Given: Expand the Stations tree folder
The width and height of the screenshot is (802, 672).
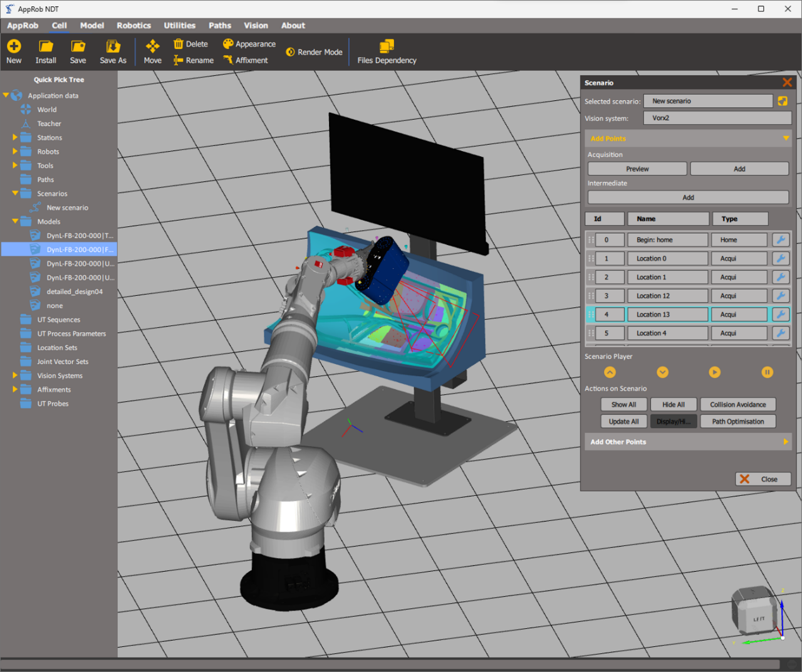Looking at the screenshot, I should (15, 137).
